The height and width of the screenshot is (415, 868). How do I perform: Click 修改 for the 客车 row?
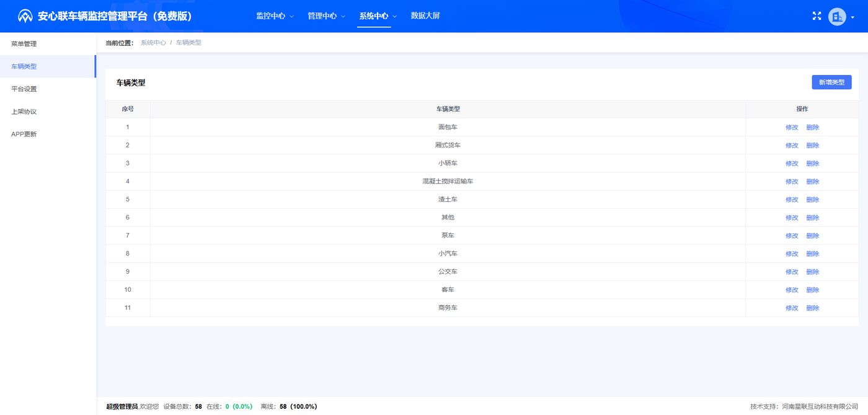pos(792,290)
